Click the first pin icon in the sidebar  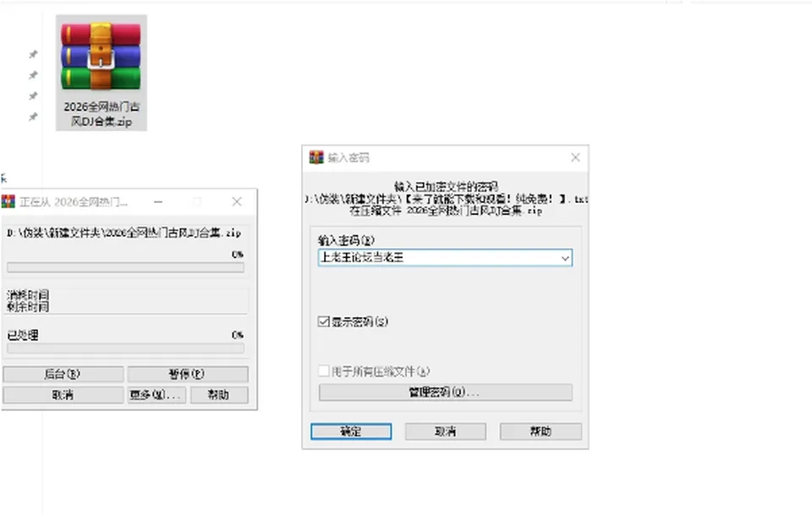(33, 54)
